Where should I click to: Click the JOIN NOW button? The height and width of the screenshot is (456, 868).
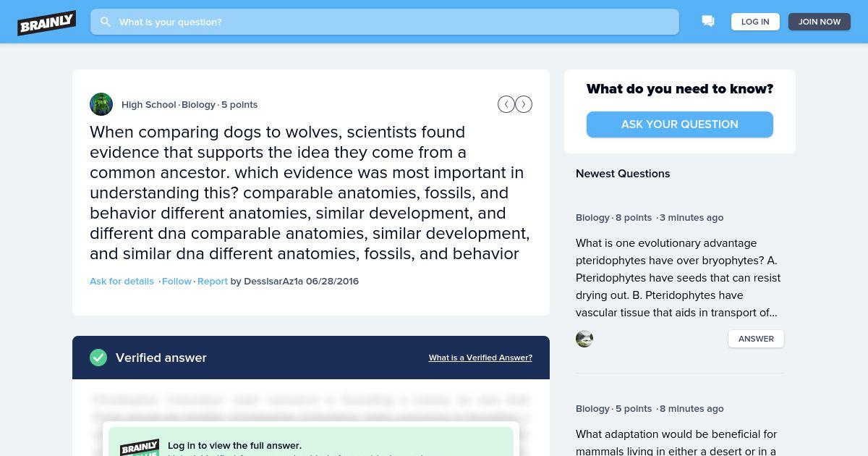(820, 22)
